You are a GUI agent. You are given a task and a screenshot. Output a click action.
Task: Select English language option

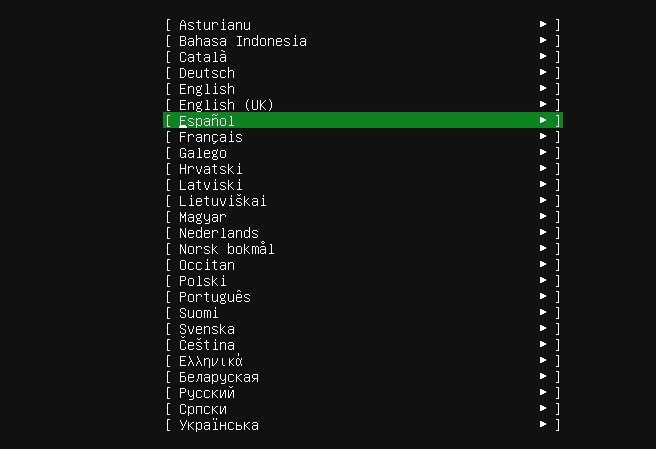point(206,89)
